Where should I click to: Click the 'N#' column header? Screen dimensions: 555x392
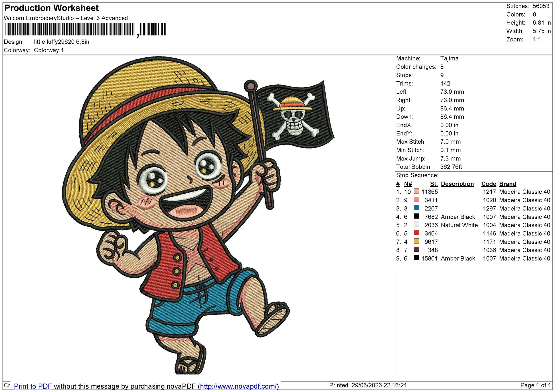click(408, 184)
